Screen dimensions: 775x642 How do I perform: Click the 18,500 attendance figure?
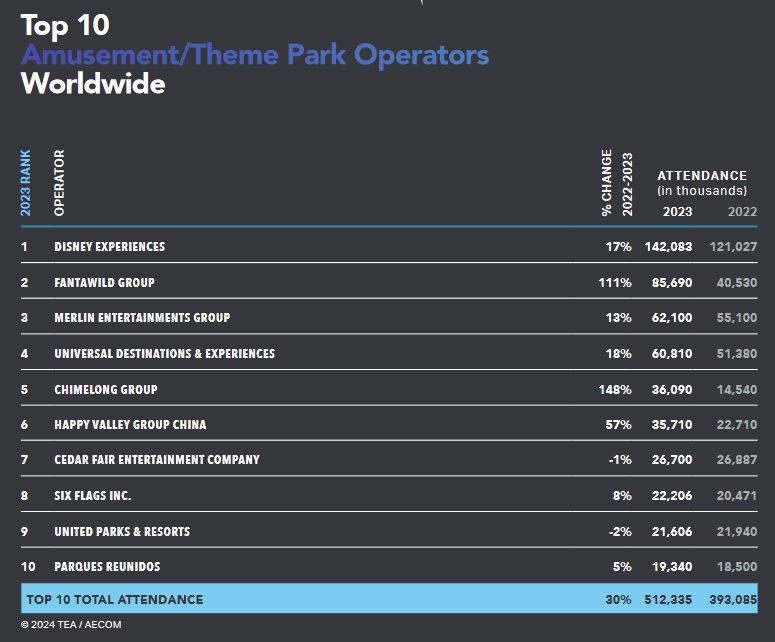click(736, 567)
